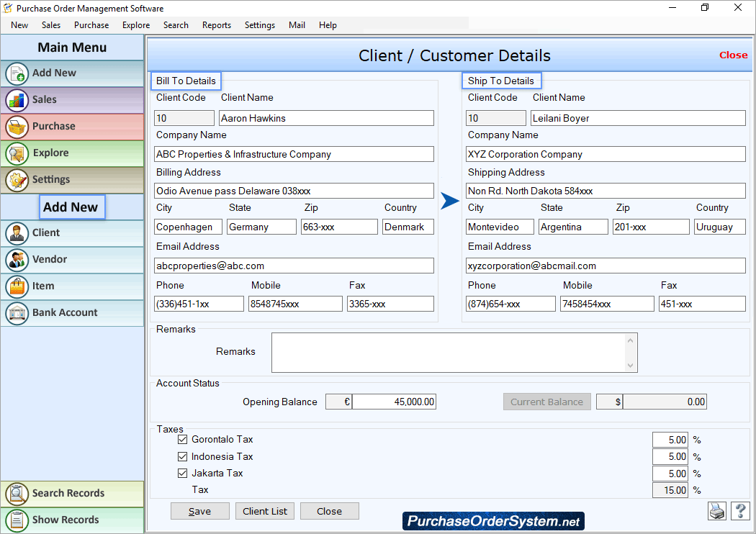
Task: Switch to the Ship To Details section
Action: (501, 80)
